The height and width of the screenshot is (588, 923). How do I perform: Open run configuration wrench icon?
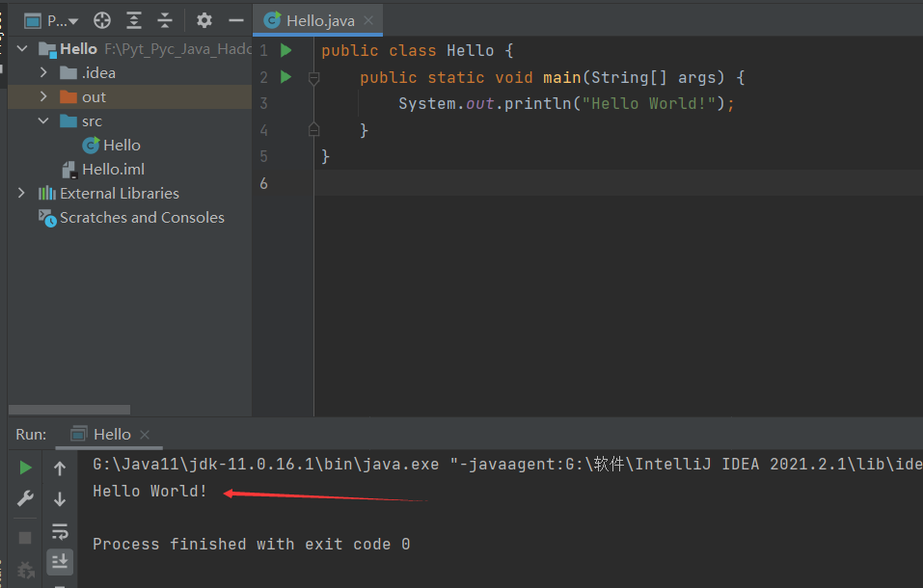(x=25, y=499)
